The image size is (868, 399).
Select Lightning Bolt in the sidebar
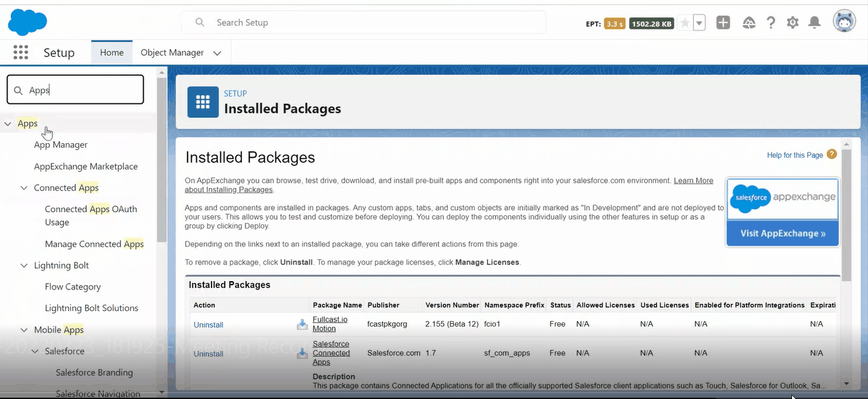pos(61,266)
